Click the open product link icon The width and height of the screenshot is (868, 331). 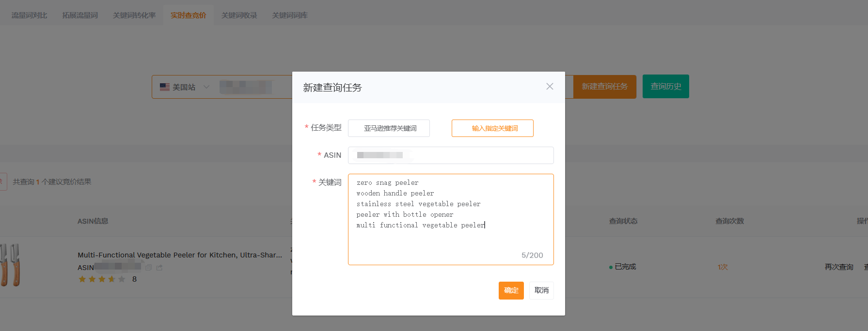point(159,268)
